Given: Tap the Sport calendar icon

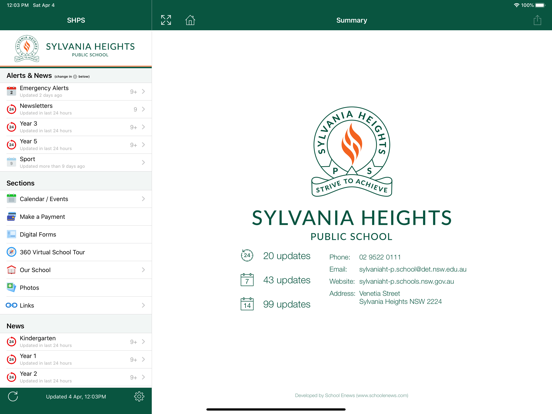Looking at the screenshot, I should pyautogui.click(x=11, y=162).
